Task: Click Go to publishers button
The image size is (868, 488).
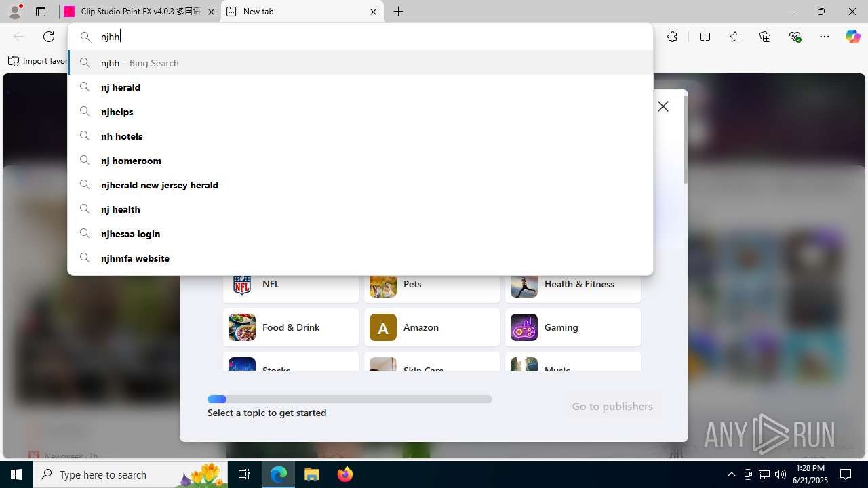Action: click(612, 406)
